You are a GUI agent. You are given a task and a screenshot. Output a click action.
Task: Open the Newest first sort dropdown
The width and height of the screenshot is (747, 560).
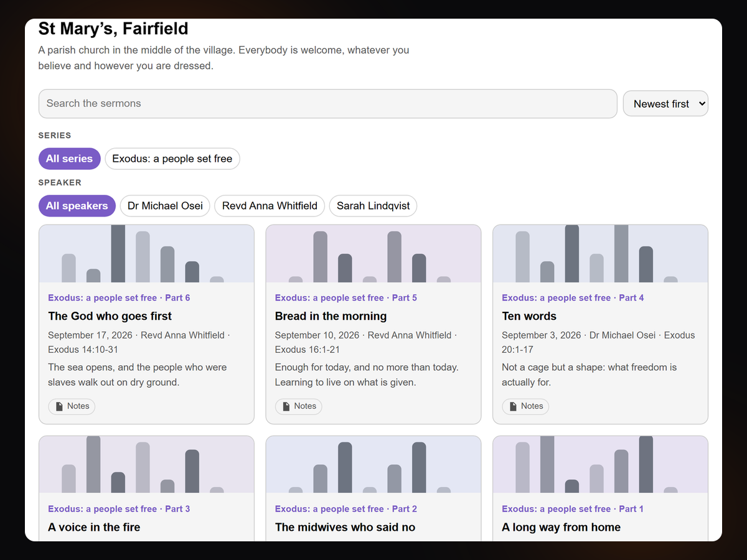665,104
